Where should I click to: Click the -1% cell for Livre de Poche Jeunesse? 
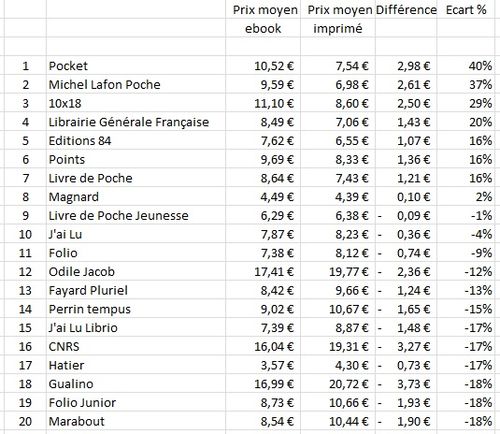[466, 216]
